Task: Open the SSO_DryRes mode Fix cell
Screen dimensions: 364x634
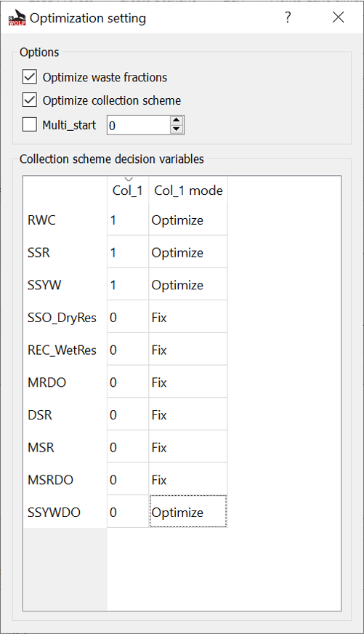Action: point(188,317)
